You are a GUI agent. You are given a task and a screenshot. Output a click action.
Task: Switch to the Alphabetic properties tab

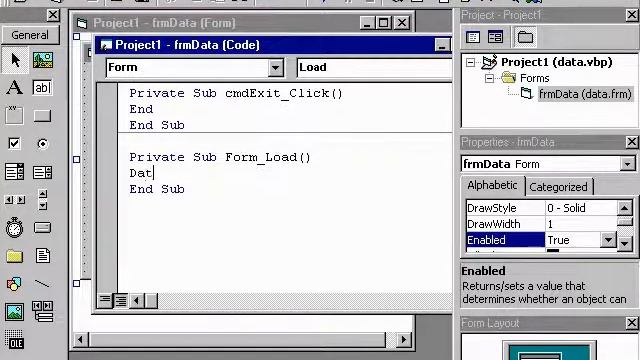pos(492,185)
